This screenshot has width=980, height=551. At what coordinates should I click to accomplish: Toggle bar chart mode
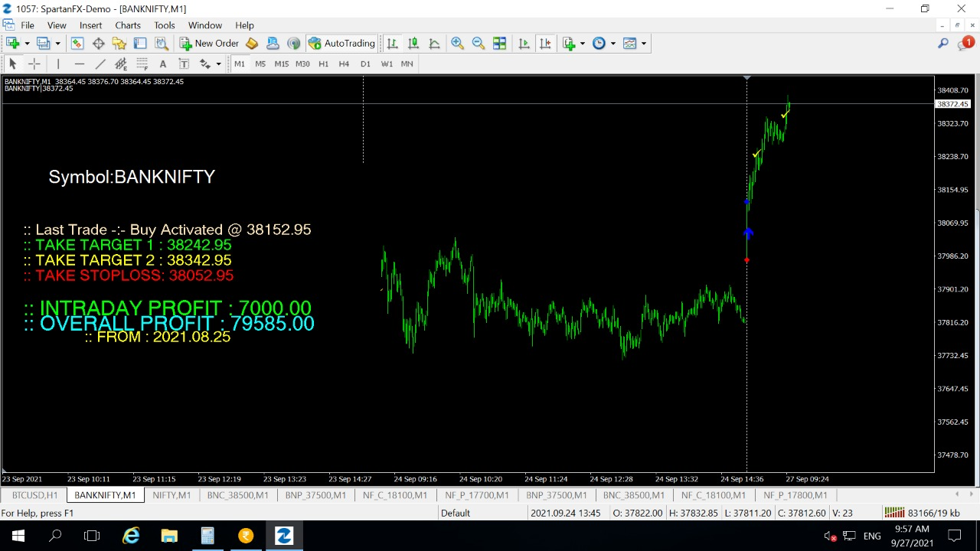click(392, 44)
